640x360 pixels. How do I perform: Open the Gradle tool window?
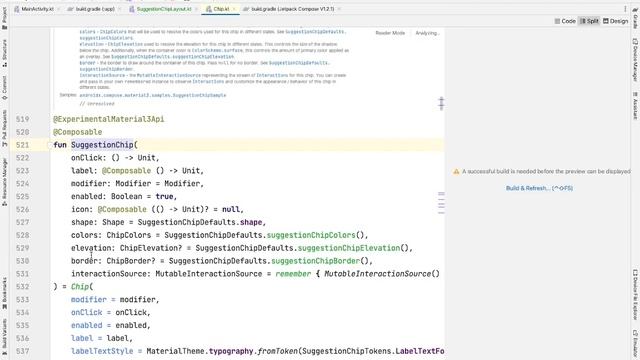coord(635,18)
